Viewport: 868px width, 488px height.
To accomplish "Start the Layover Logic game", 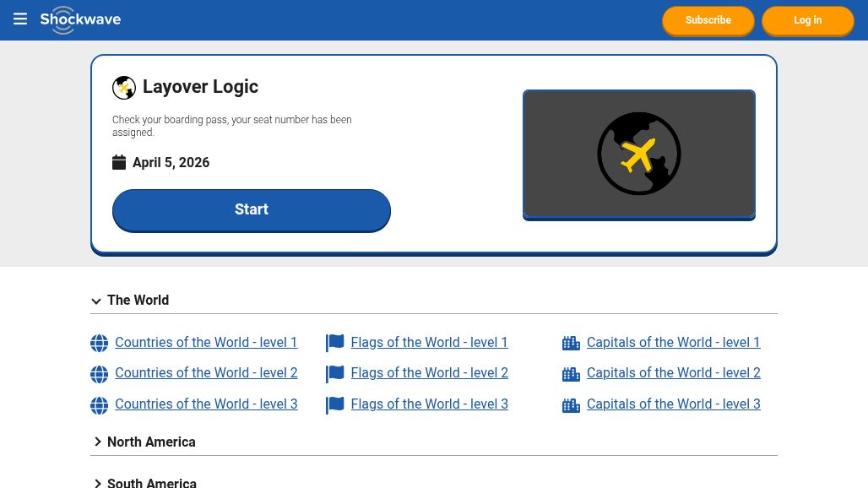I will tap(252, 209).
